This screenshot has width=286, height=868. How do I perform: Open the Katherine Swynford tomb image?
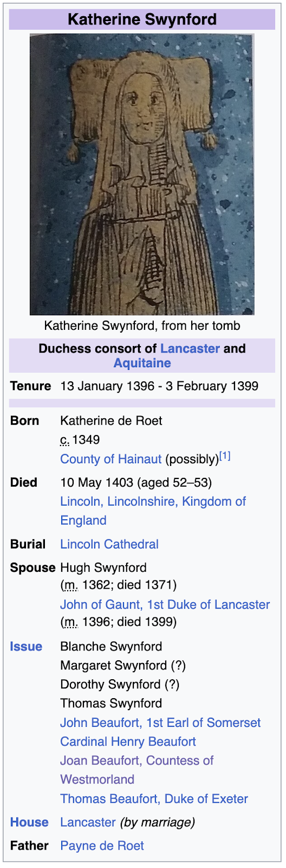pos(142,174)
